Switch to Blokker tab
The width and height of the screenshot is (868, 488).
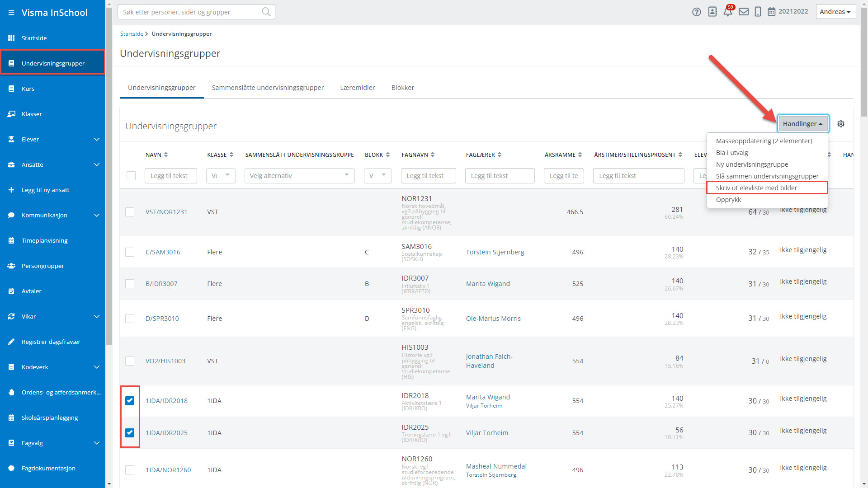click(x=403, y=88)
